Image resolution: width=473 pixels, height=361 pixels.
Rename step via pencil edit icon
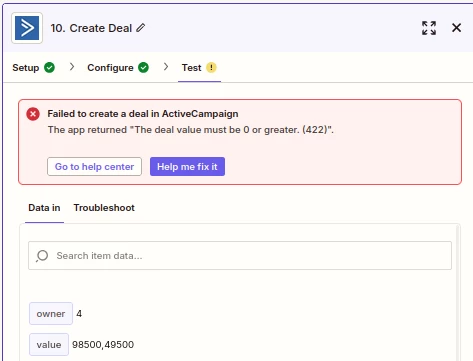click(x=141, y=28)
